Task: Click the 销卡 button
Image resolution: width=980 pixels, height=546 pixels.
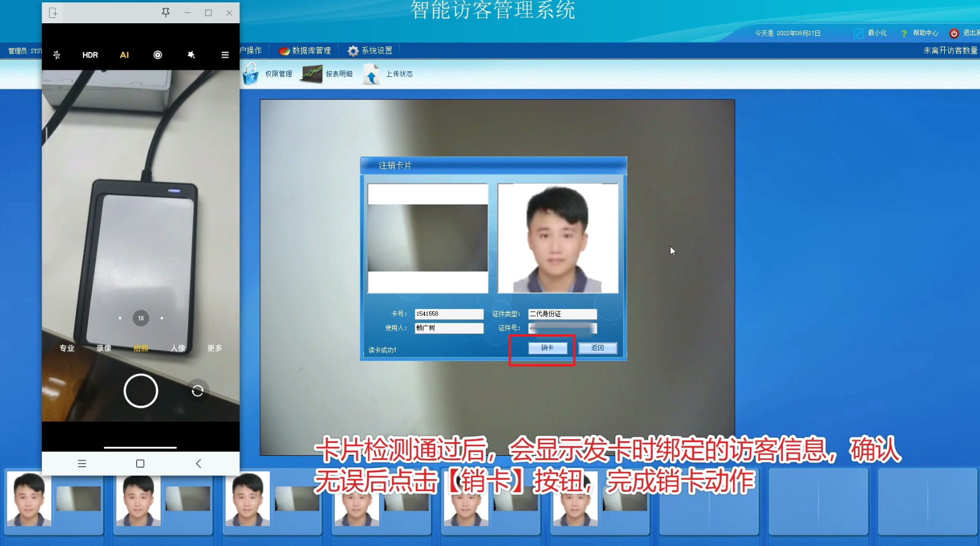Action: pyautogui.click(x=547, y=348)
